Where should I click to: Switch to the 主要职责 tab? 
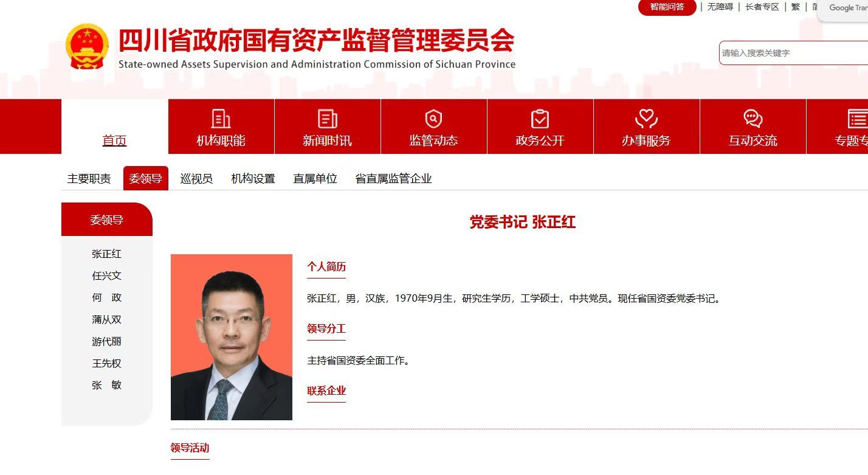[89, 179]
